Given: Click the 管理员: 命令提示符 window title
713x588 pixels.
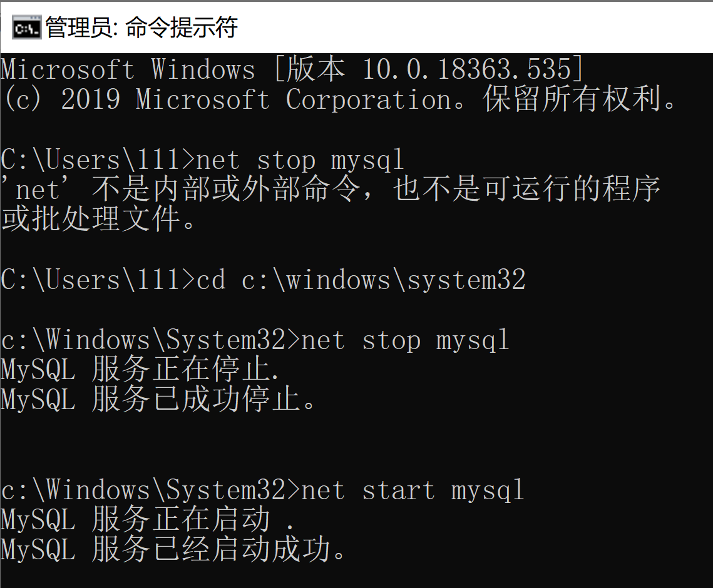Looking at the screenshot, I should click(141, 28).
